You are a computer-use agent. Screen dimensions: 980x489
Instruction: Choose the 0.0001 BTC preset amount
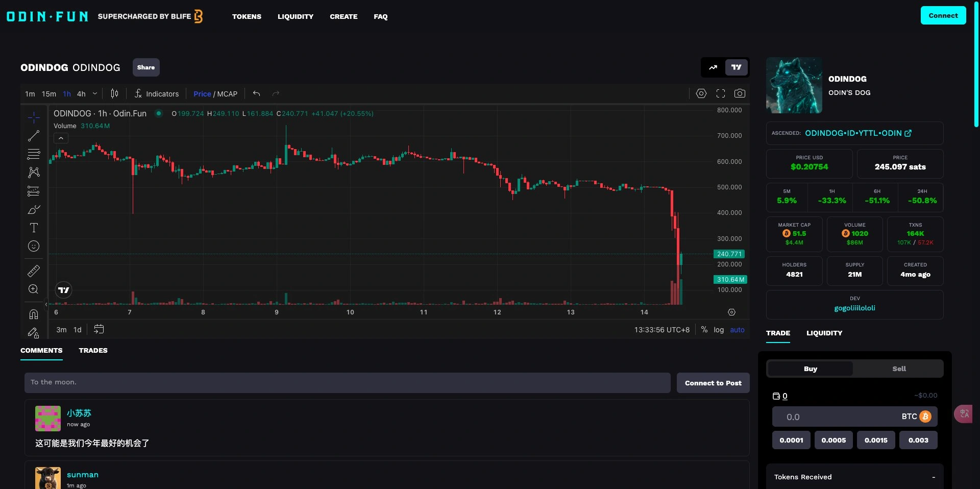pyautogui.click(x=791, y=440)
